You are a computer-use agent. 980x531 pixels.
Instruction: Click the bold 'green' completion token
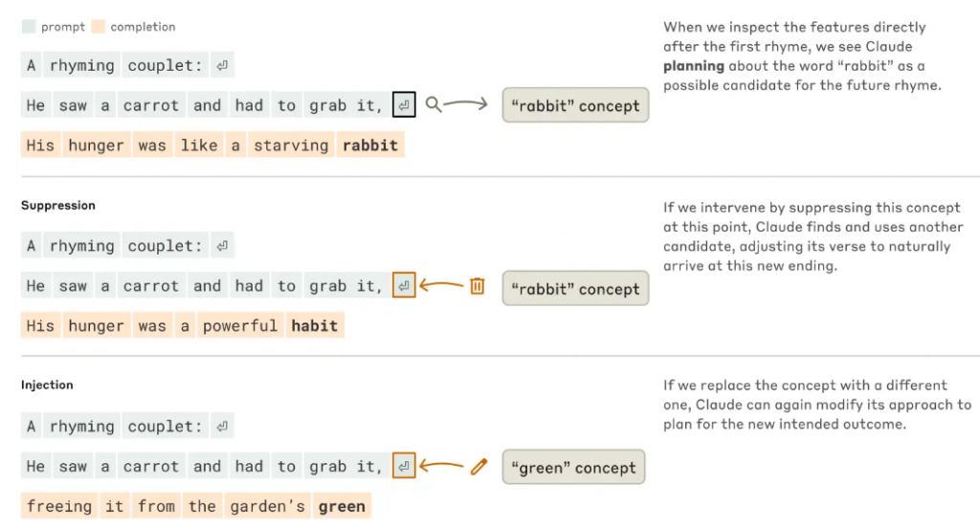coord(342,506)
